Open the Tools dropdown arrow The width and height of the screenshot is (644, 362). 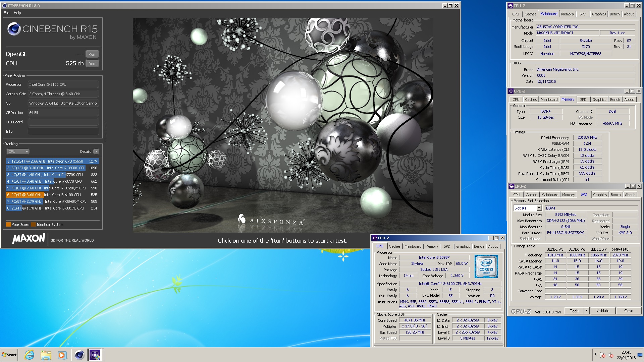point(586,311)
